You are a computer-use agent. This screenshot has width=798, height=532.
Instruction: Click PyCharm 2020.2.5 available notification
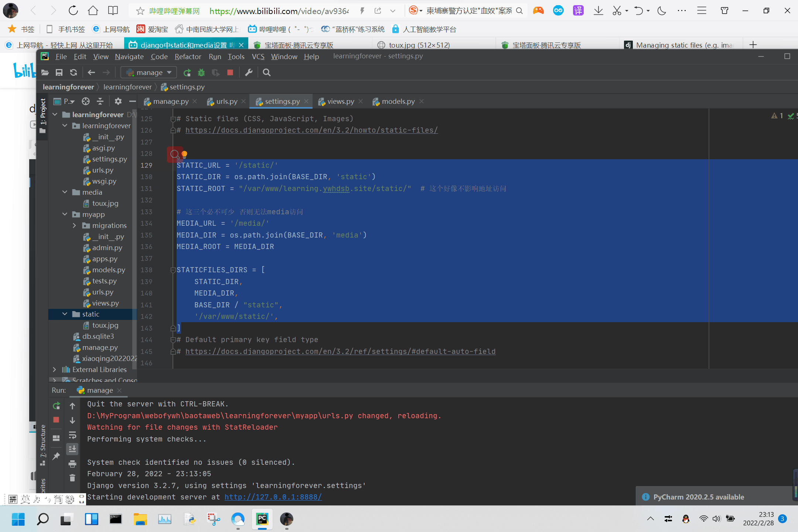698,497
